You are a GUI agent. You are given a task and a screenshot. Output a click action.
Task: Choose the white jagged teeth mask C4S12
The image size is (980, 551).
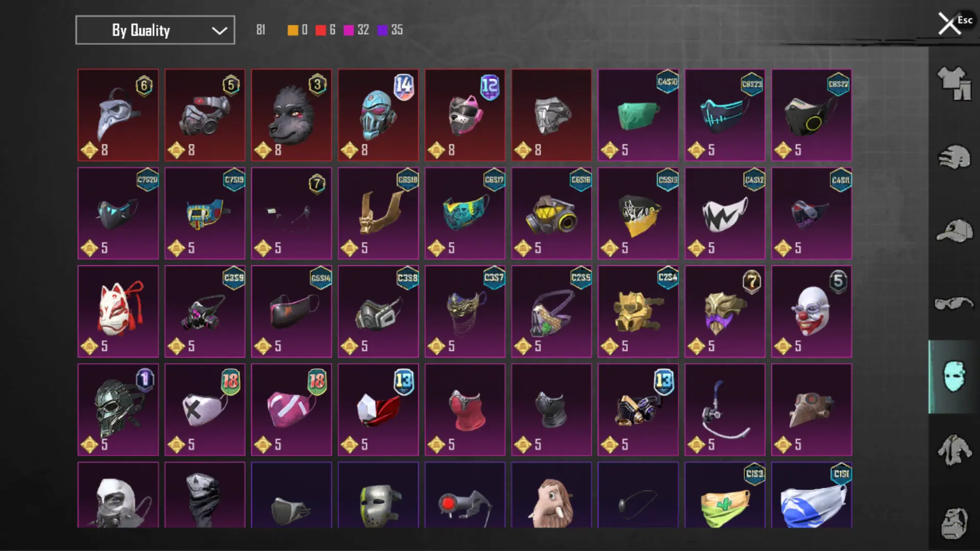725,213
